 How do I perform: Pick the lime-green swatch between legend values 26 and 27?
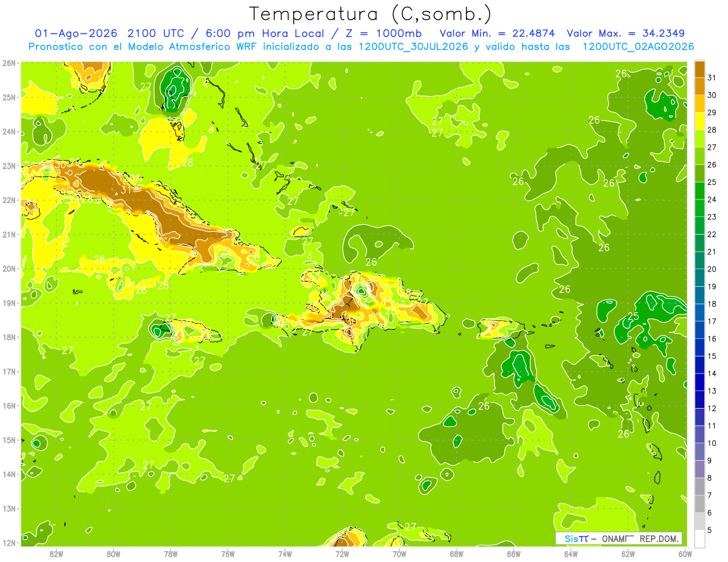point(700,156)
